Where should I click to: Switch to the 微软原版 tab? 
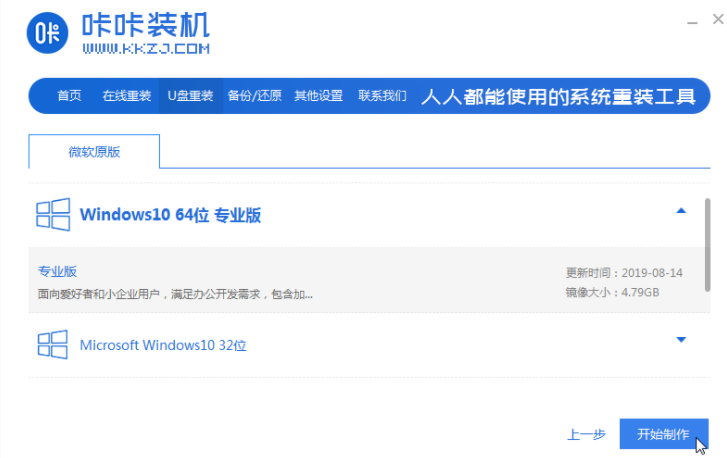coord(94,152)
